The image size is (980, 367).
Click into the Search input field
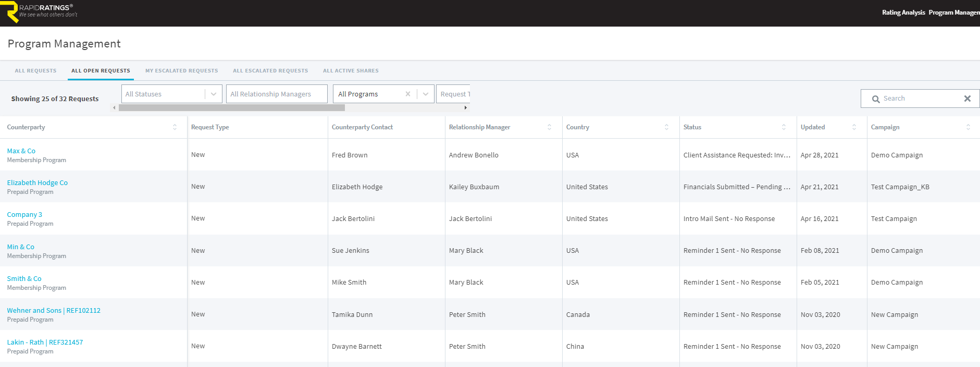pyautogui.click(x=920, y=99)
